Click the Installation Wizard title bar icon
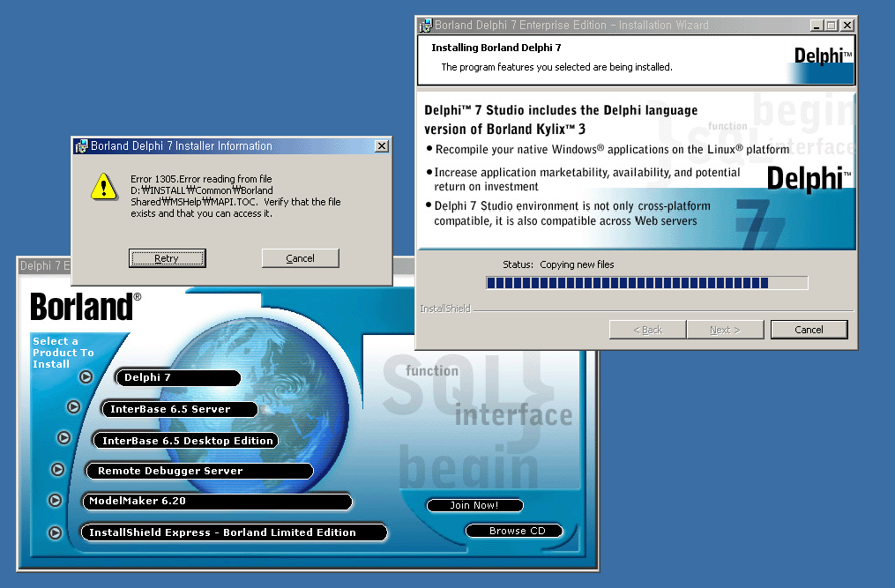The width and height of the screenshot is (895, 588). point(425,26)
